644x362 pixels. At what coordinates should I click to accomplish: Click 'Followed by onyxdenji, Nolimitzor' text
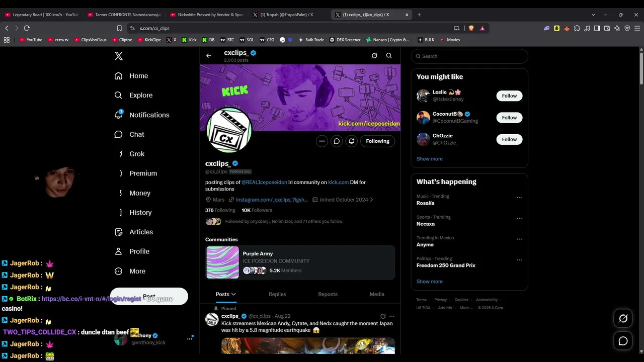284,222
